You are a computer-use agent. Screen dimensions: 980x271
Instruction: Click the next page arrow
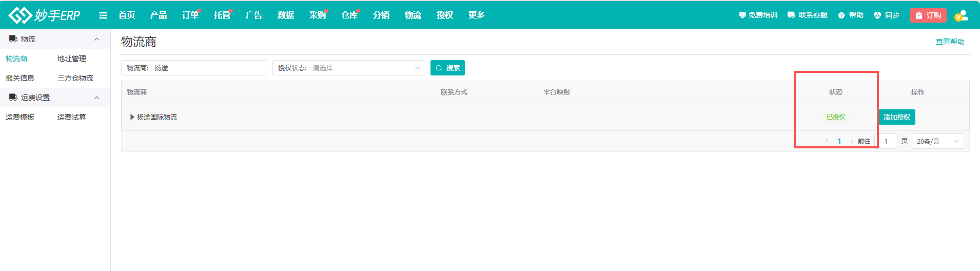(852, 141)
